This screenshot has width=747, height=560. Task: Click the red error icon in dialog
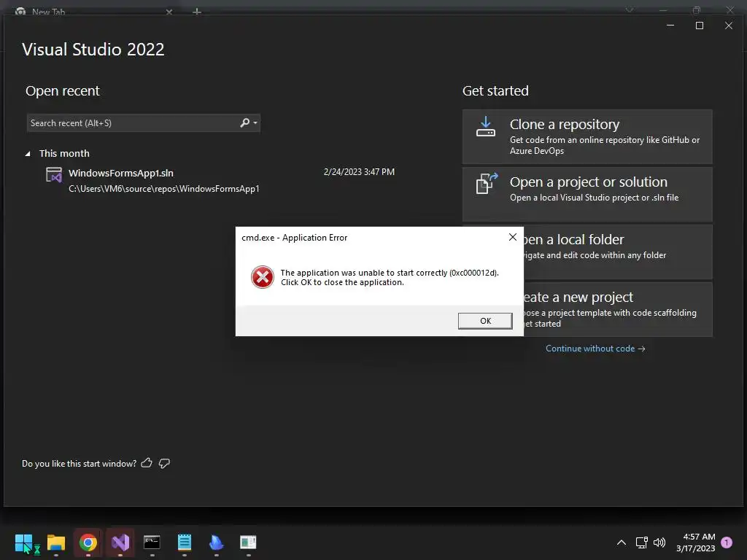click(x=263, y=277)
